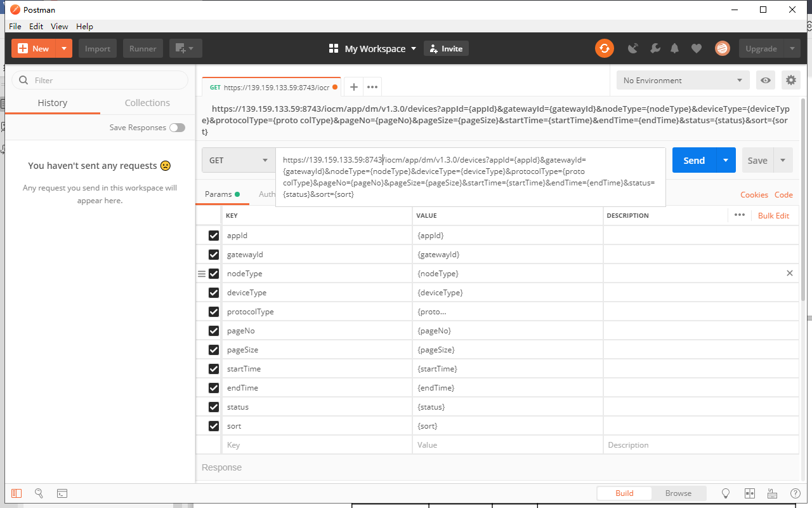This screenshot has height=508, width=812.
Task: Open the Help menu
Action: tap(84, 26)
